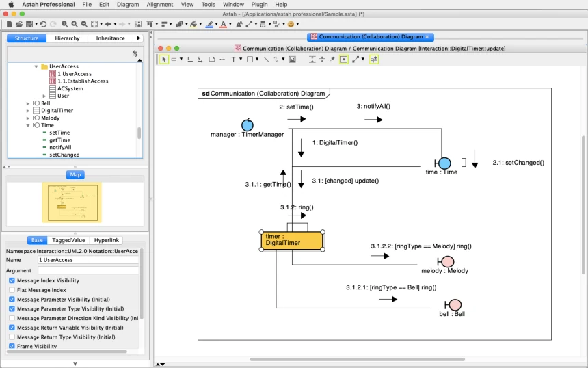Close the Communication Diagram tab
The width and height of the screenshot is (588, 368).
[x=427, y=37]
